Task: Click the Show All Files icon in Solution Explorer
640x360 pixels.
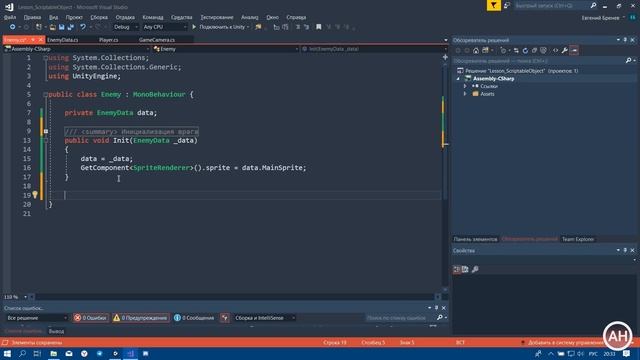Action: 543,51
